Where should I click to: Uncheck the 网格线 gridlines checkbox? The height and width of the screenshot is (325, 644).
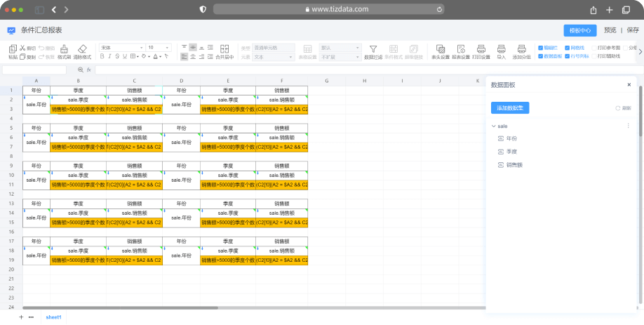tap(566, 48)
